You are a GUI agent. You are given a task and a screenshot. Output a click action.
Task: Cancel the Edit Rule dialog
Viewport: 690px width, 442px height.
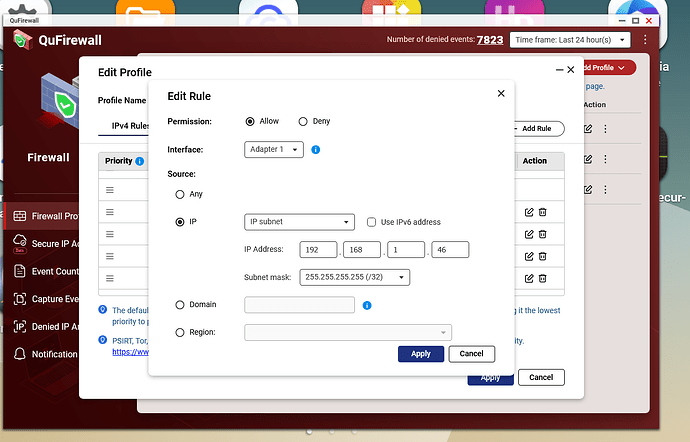point(472,354)
